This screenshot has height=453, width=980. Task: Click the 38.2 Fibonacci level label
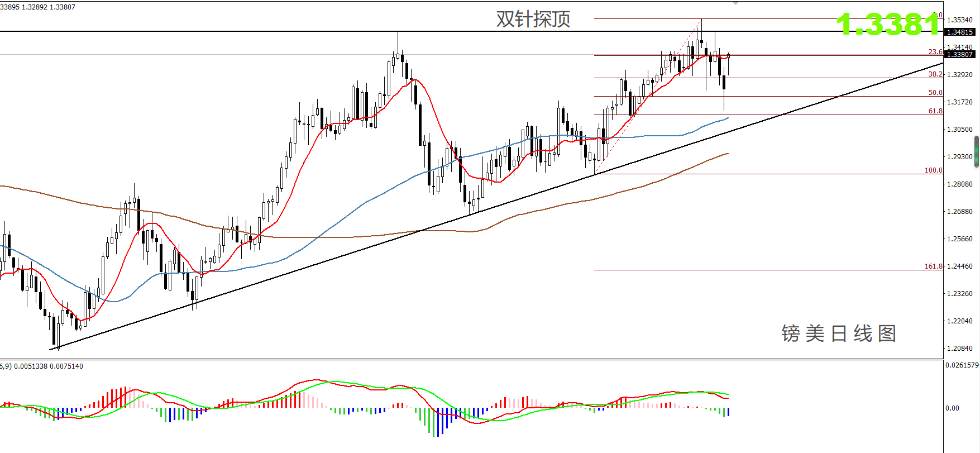(x=935, y=74)
